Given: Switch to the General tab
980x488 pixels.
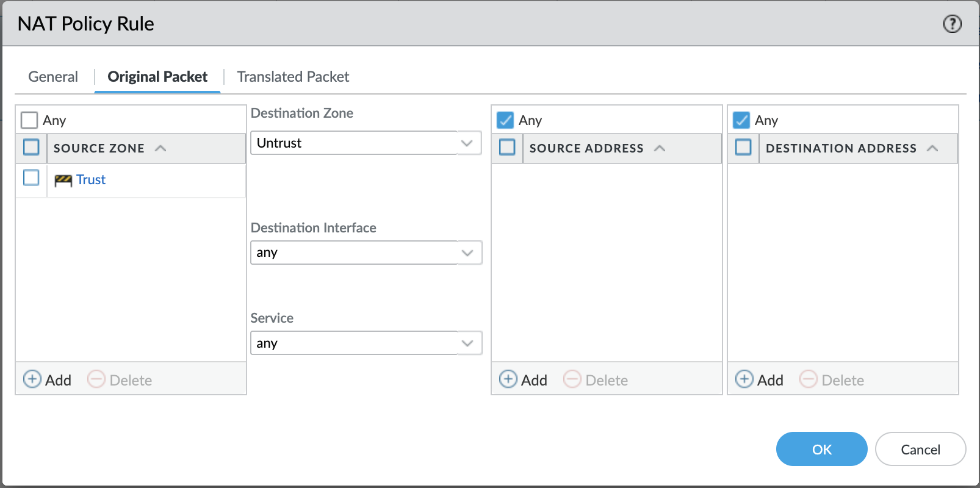Looking at the screenshot, I should [x=53, y=77].
